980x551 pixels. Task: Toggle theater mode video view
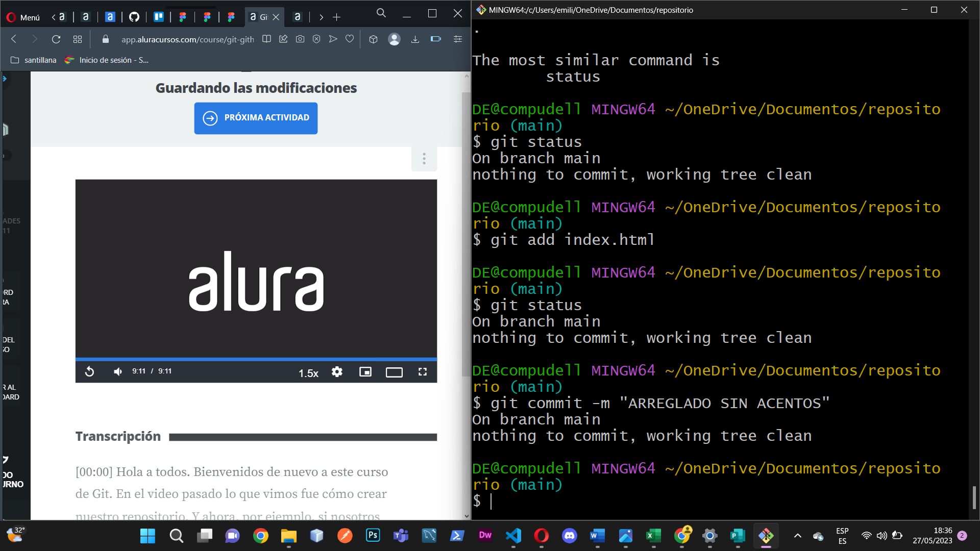tap(394, 371)
